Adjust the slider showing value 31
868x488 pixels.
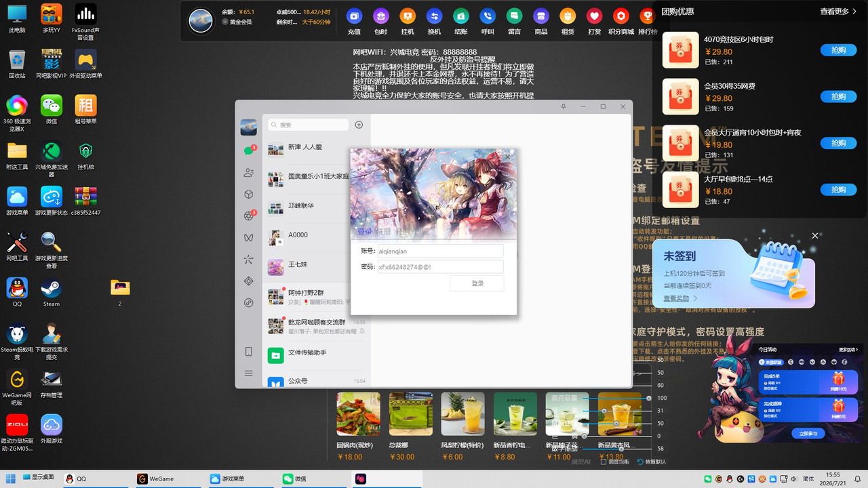tap(605, 411)
